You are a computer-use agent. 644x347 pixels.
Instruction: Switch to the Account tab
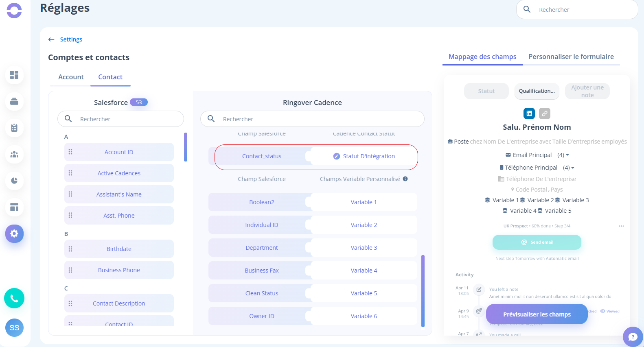[x=71, y=77]
